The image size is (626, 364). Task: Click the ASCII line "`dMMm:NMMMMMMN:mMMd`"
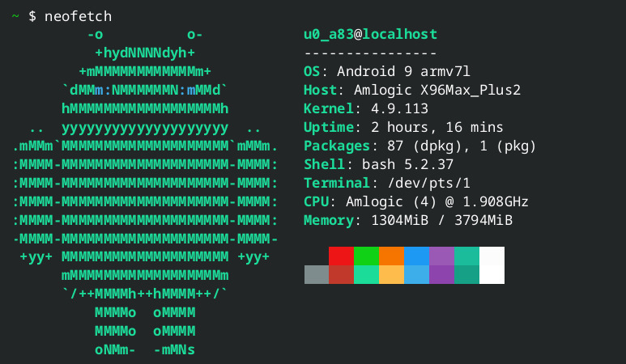click(145, 90)
